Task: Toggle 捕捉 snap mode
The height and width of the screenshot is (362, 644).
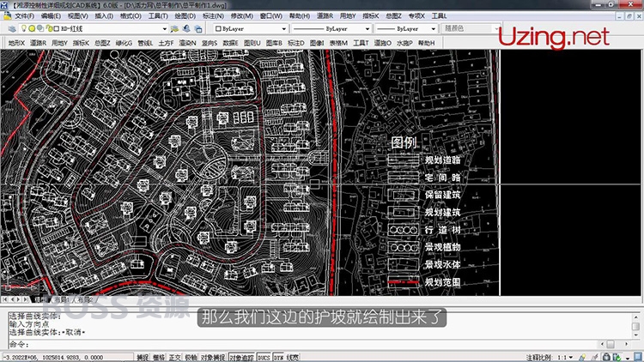Action: [x=143, y=358]
